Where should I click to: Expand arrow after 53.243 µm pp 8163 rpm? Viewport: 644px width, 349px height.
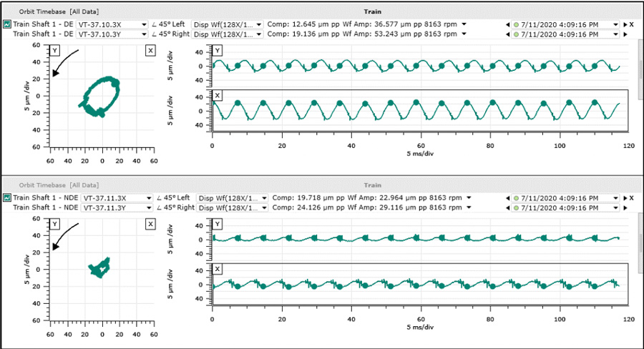coord(464,34)
